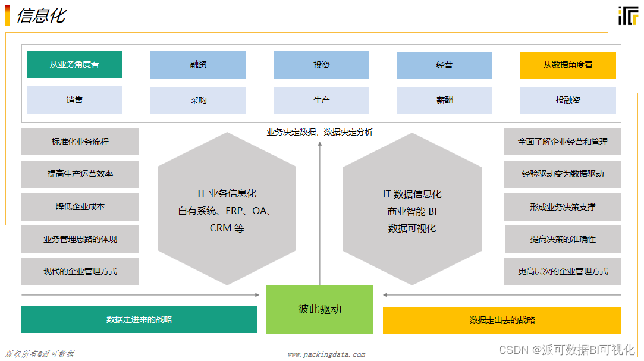
Task: Click the 更高层次的企业管理方式 gray box
Action: [x=563, y=271]
